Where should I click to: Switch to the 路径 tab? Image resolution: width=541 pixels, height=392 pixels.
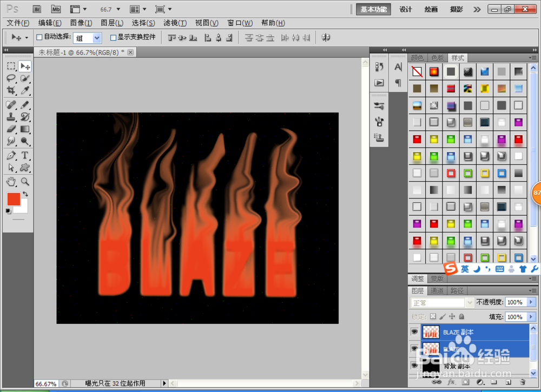tap(457, 291)
